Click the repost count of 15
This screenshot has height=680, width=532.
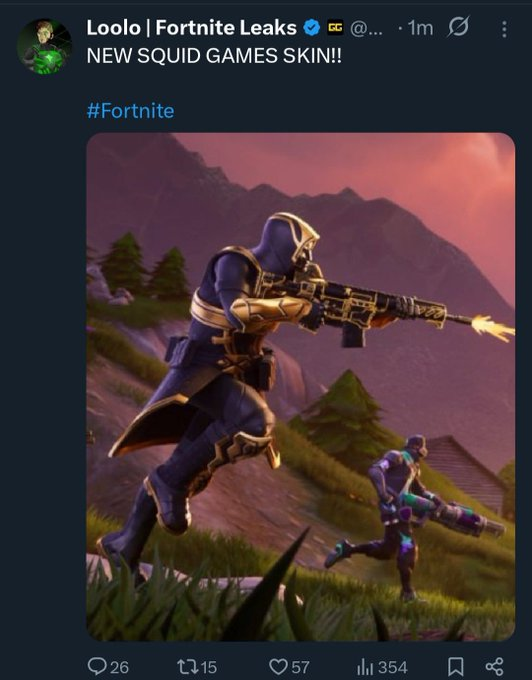(209, 667)
